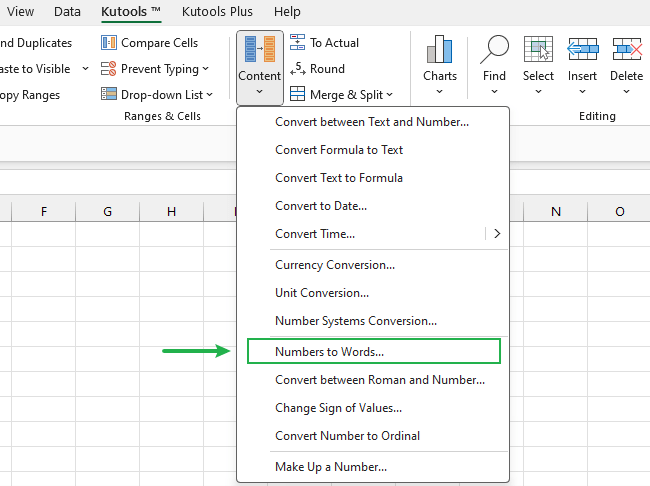Click the Insert icon
The width and height of the screenshot is (650, 486).
point(582,49)
